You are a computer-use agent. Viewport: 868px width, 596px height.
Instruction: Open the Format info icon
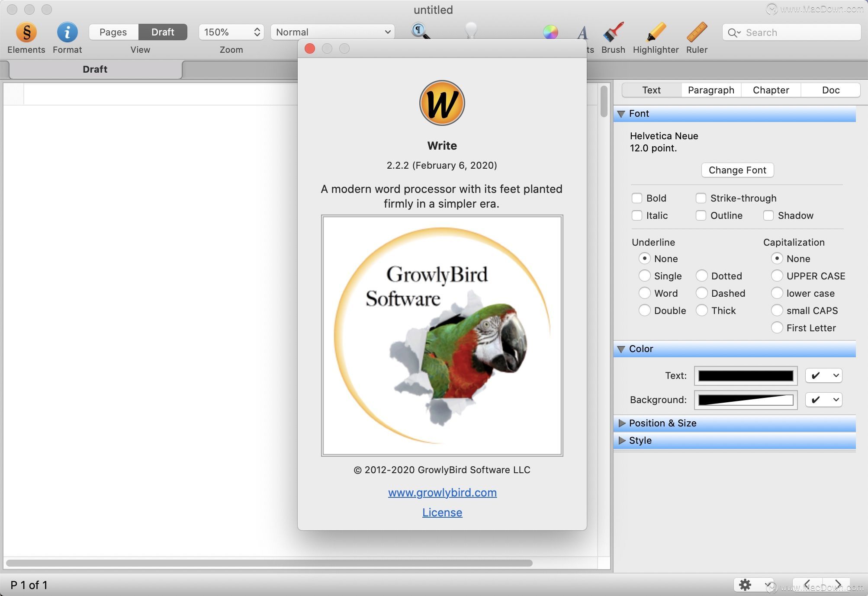pos(67,32)
